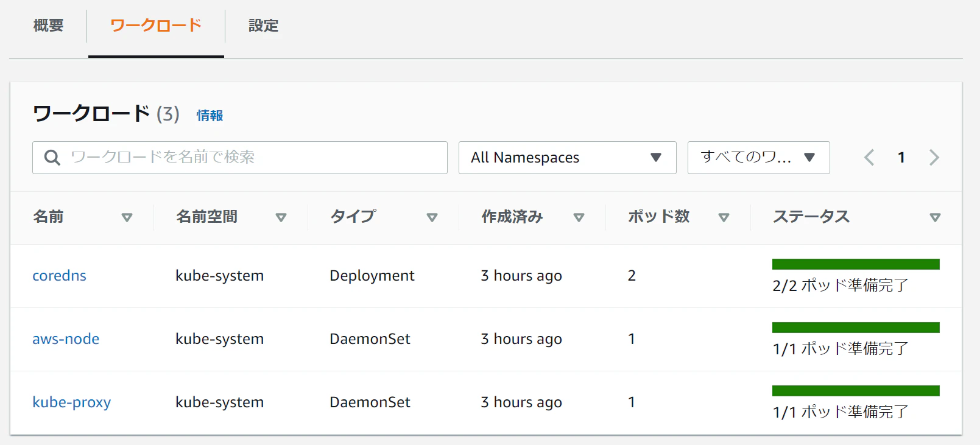Go to previous page chevron

[869, 158]
